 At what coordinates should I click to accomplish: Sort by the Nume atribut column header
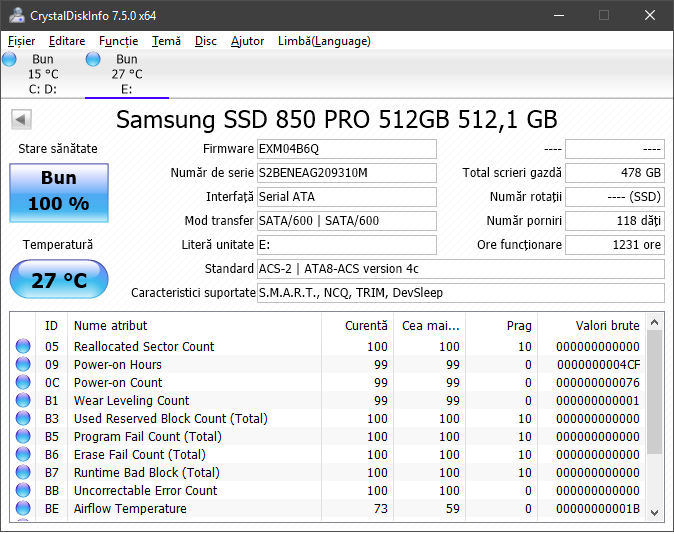193,325
